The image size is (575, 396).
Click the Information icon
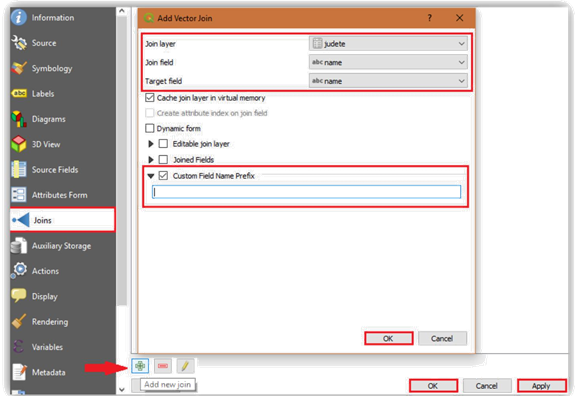(18, 17)
